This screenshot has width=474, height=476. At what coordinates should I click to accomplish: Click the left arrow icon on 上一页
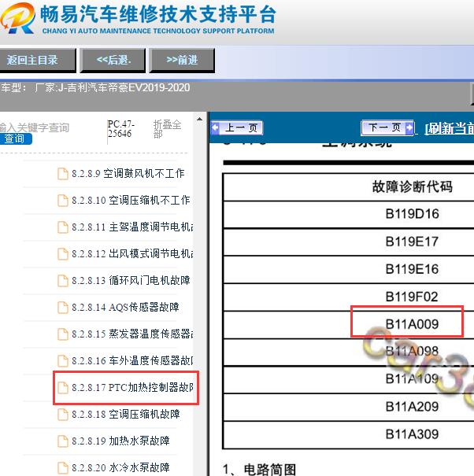(x=215, y=127)
